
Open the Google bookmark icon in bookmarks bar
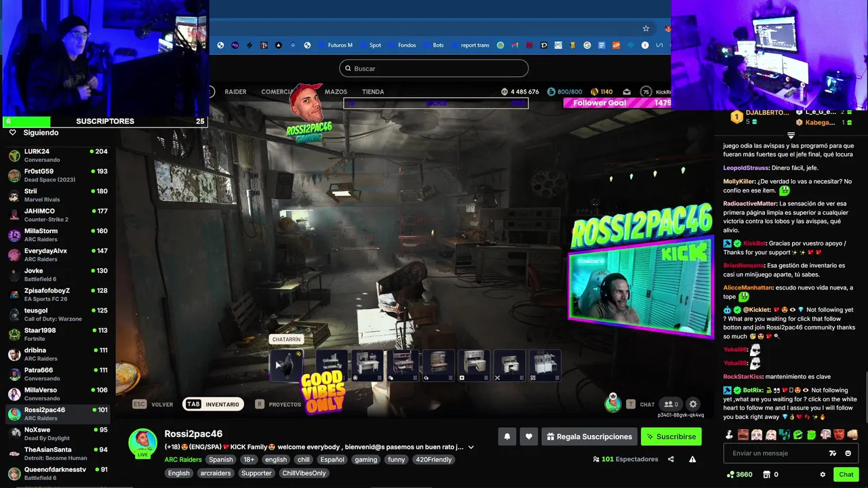(x=587, y=45)
